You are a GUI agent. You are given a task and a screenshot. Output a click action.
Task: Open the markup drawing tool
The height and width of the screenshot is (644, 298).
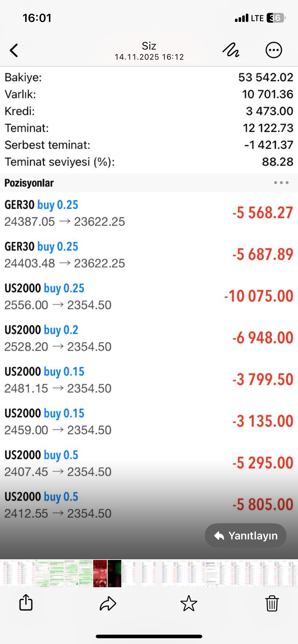point(231,50)
